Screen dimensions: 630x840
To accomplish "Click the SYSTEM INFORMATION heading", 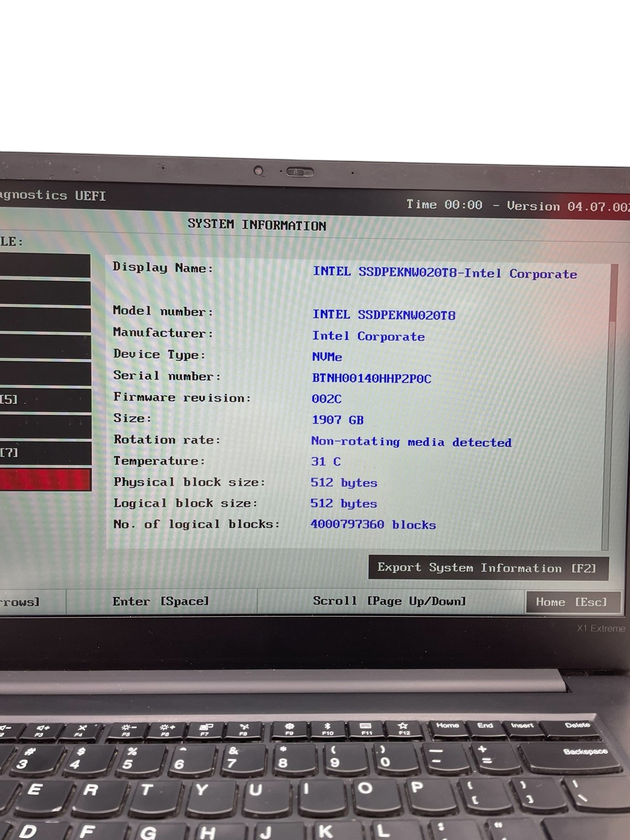I will click(257, 225).
